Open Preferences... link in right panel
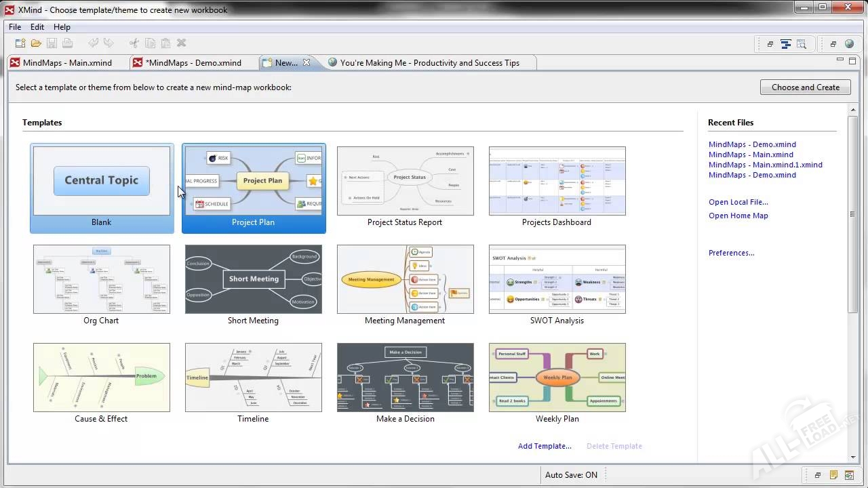This screenshot has width=868, height=488. [x=731, y=253]
